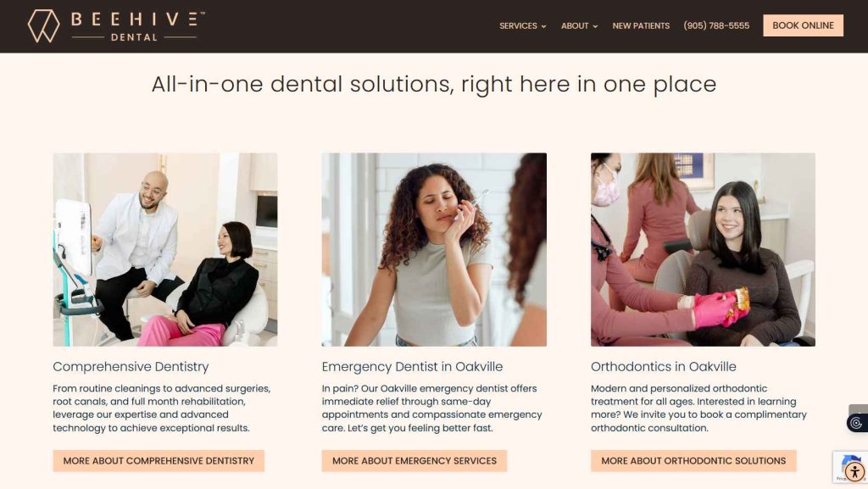Screen dimensions: 868x489
Task: Click More About Comprehensive Dentistry button
Action: coord(159,461)
